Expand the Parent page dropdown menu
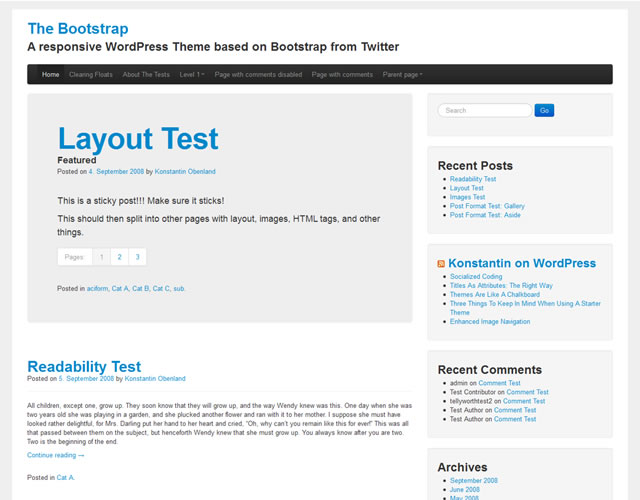Image resolution: width=640 pixels, height=500 pixels. [402, 75]
